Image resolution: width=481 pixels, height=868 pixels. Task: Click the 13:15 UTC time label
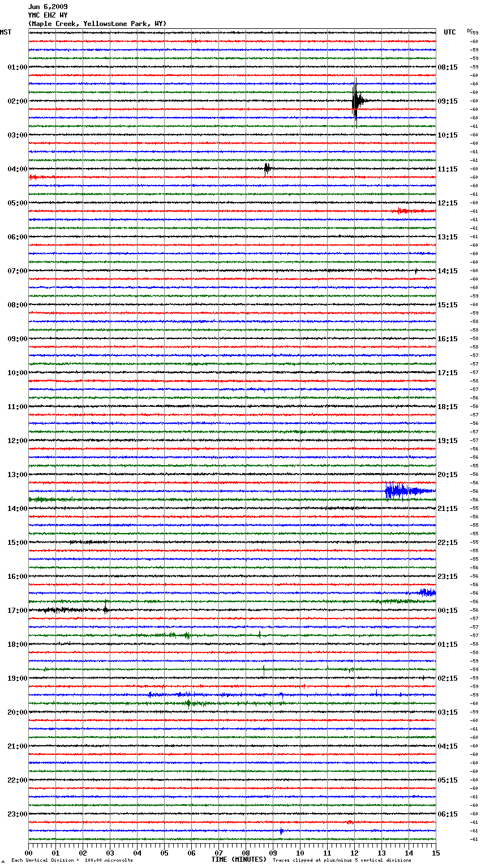pos(448,237)
